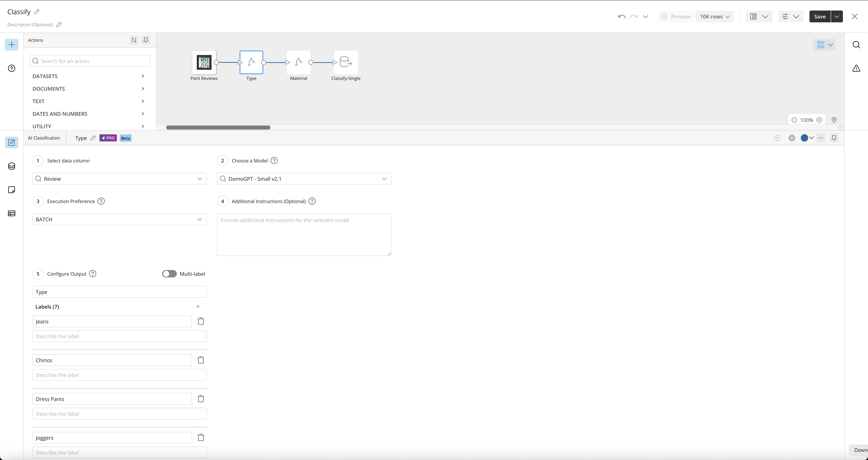Click the Jeans label description field
Screen dimensions: 868x460
(120, 336)
